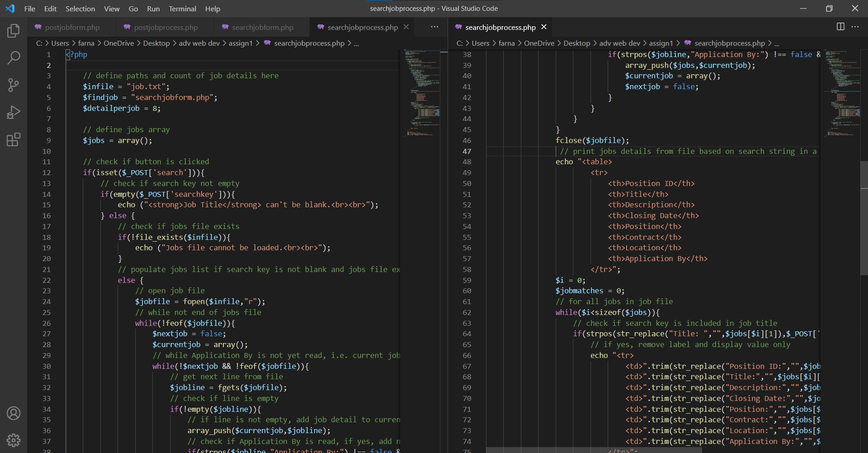Switch to the postjobprocess.php tab

pyautogui.click(x=165, y=27)
